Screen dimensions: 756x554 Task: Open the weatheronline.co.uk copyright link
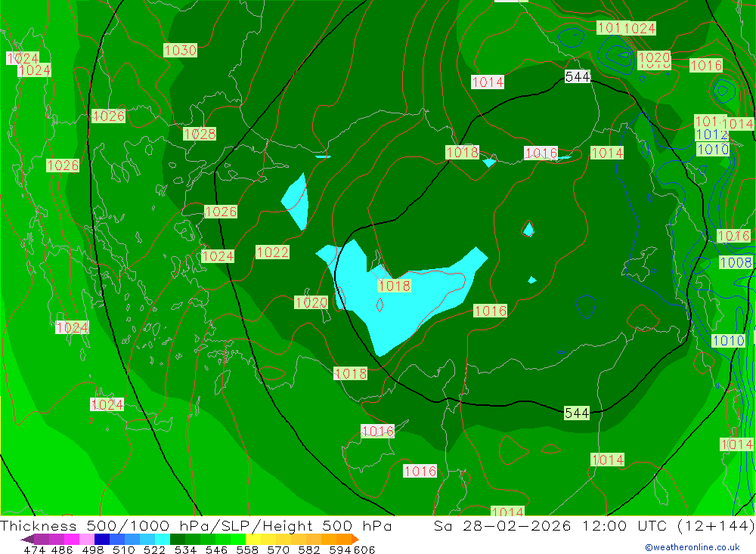(692, 547)
